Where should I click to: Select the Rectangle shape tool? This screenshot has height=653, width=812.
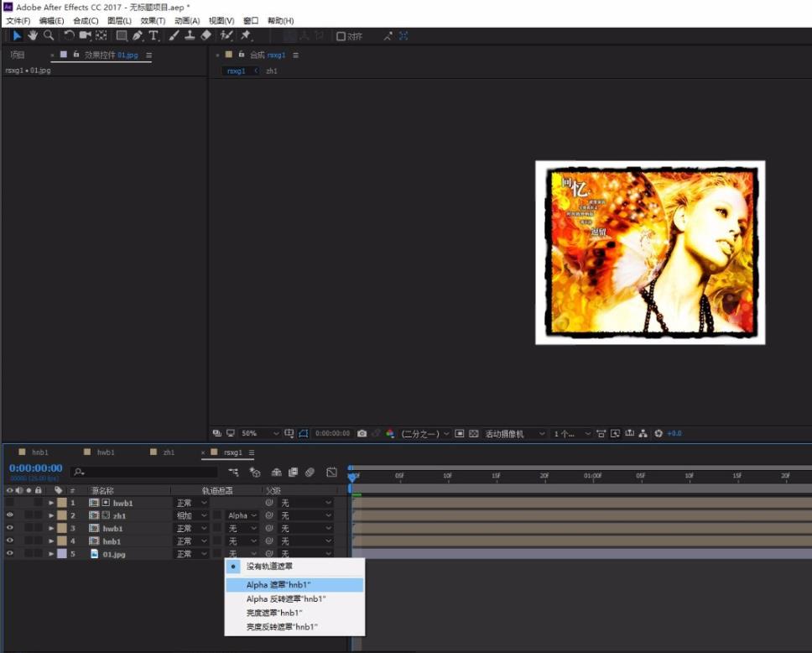tap(122, 35)
